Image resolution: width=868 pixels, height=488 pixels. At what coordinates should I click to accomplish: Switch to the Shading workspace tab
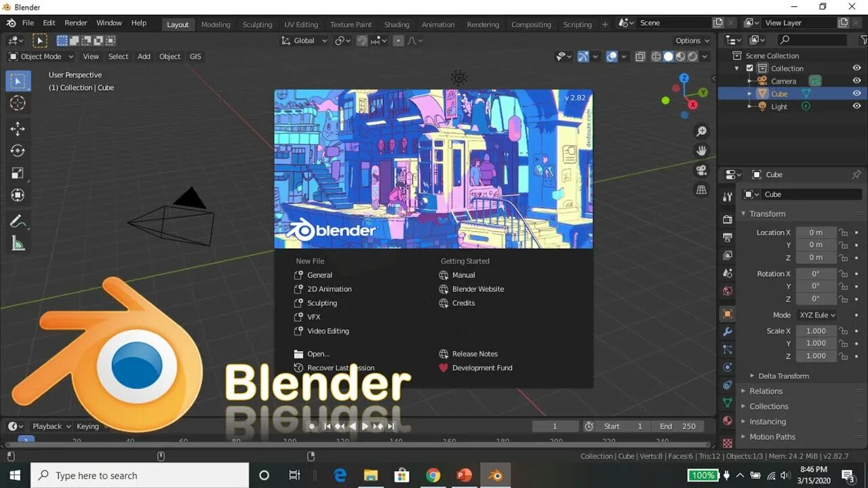[397, 24]
